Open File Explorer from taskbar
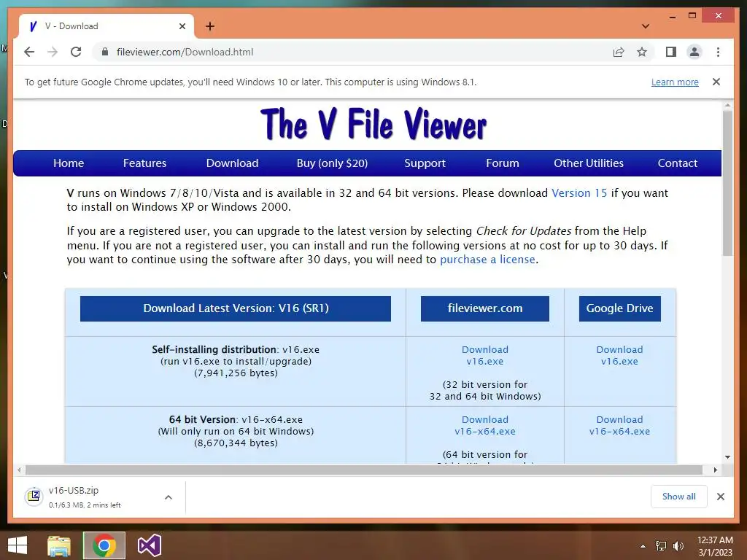This screenshot has height=560, width=747. 58,545
